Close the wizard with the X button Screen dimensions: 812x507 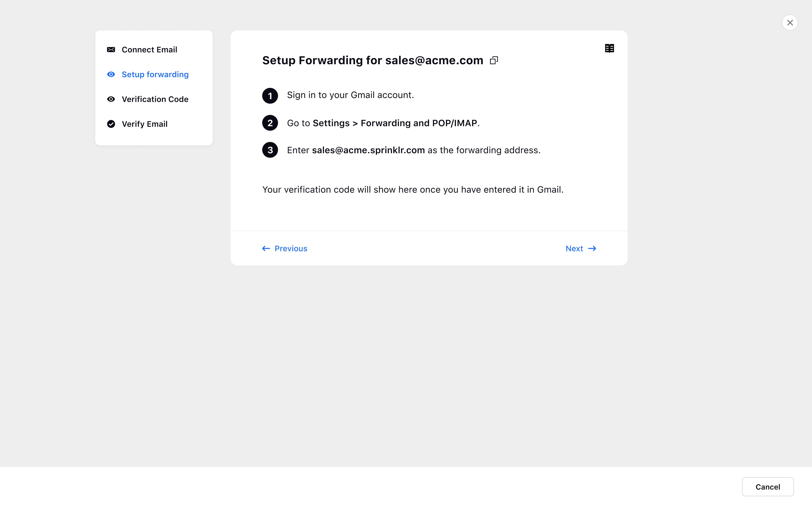[790, 23]
